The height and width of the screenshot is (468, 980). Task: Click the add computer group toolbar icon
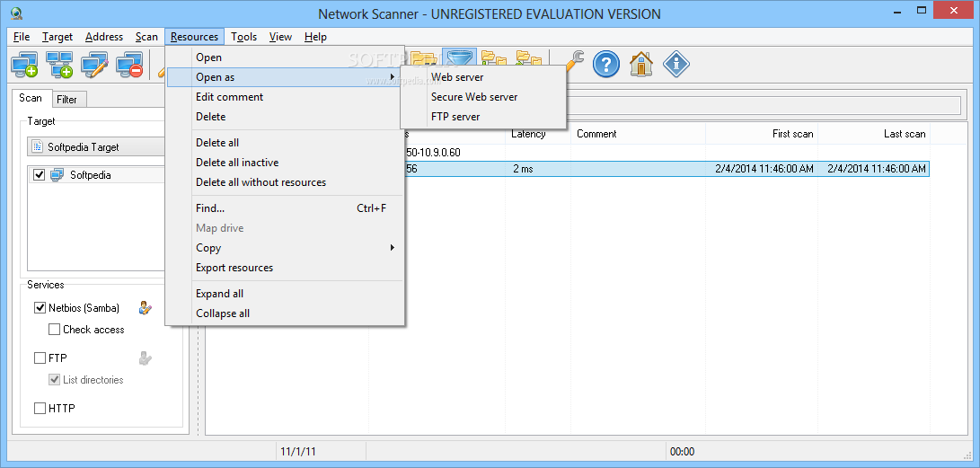coord(60,65)
